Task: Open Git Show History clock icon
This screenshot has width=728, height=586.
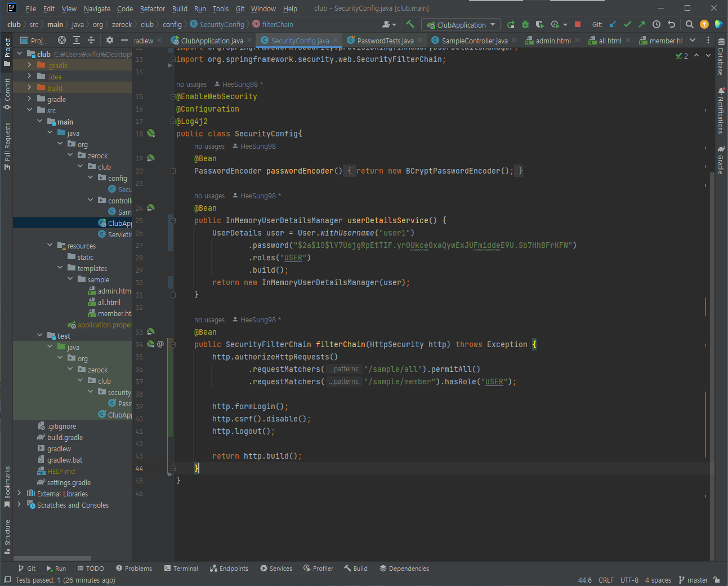Action: 656,24
